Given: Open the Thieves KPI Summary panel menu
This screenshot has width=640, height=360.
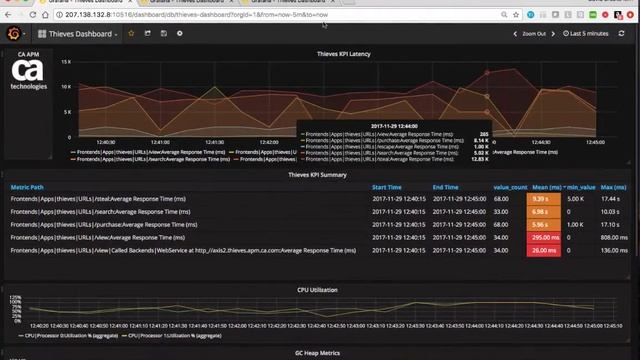Looking at the screenshot, I should click(317, 175).
